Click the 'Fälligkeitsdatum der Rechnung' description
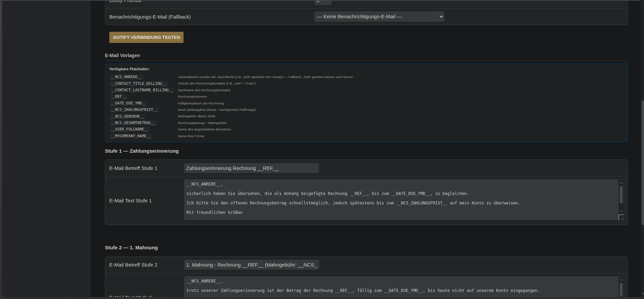Viewport: 644px width, 299px height. point(201,103)
